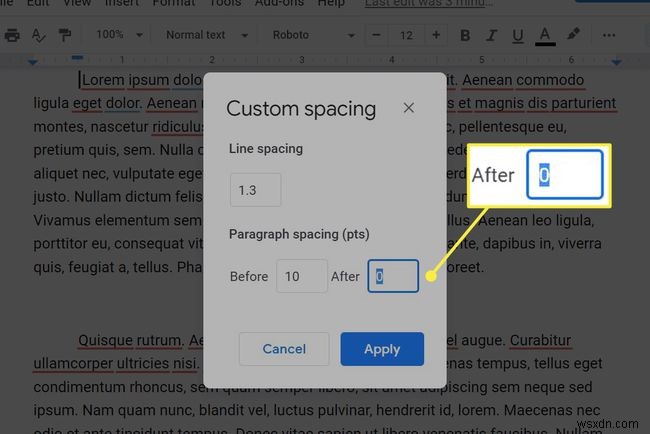Toggle italic formatting
Screen dimensions: 650x434
pos(491,36)
